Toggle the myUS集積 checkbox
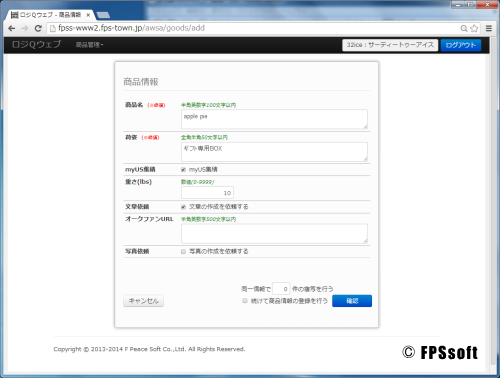This screenshot has height=378, width=500. click(183, 170)
